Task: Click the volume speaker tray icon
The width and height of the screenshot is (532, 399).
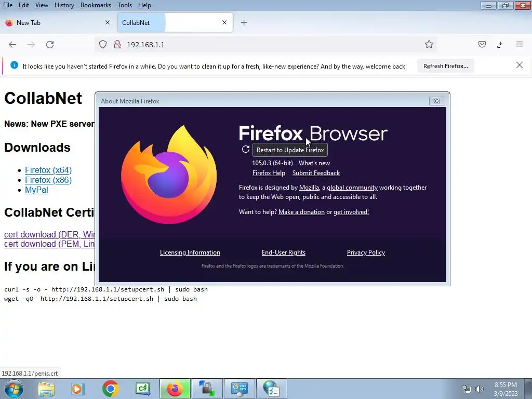Action: click(480, 389)
